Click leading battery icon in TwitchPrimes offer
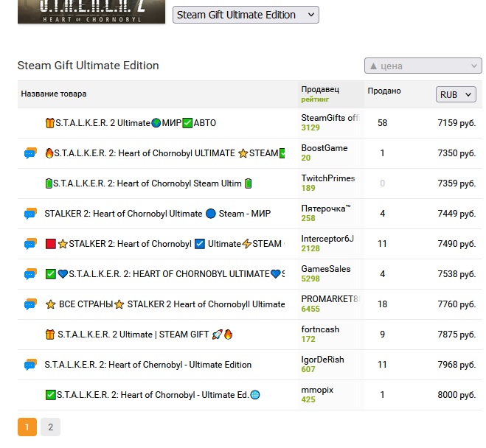This screenshot has width=486, height=448. tap(49, 183)
